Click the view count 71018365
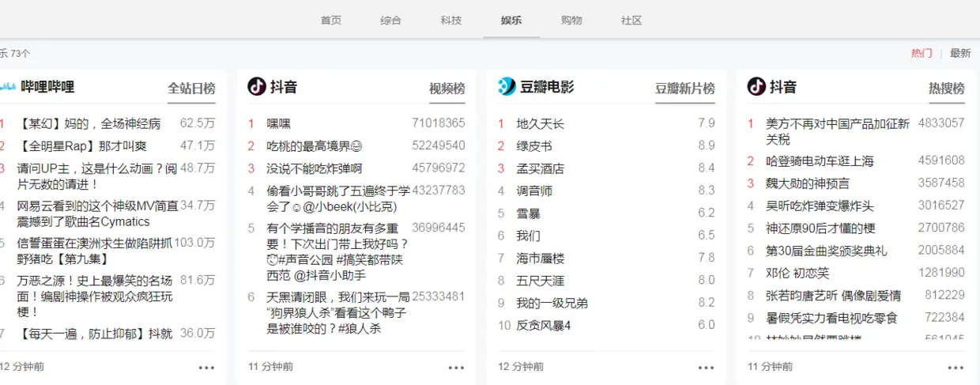The height and width of the screenshot is (385, 980). tap(439, 123)
